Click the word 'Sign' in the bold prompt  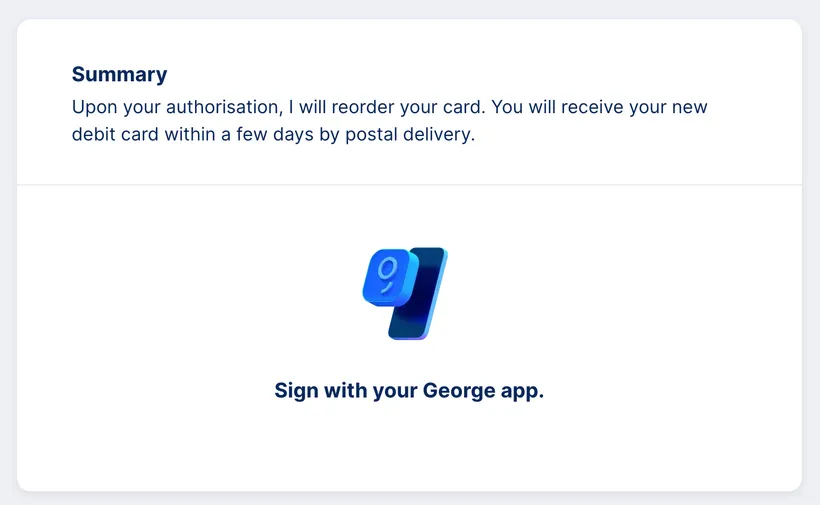pos(296,391)
